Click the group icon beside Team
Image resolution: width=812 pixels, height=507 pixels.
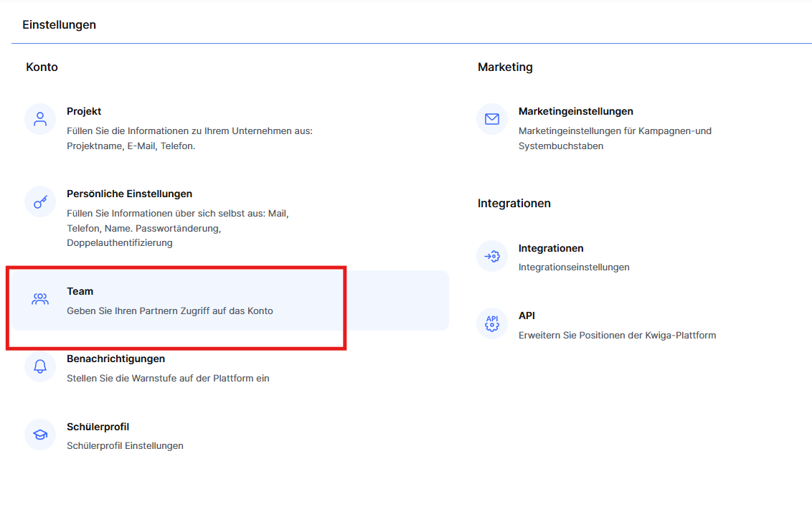tap(40, 299)
